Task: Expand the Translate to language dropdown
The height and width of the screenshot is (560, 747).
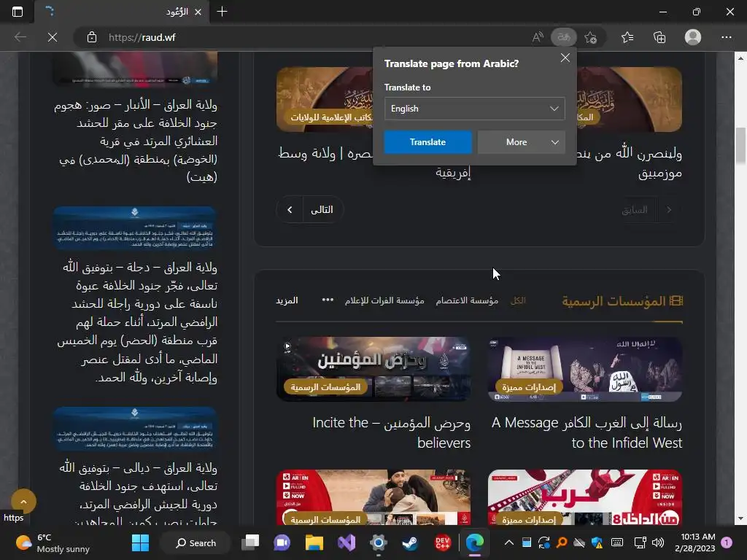Action: point(474,109)
